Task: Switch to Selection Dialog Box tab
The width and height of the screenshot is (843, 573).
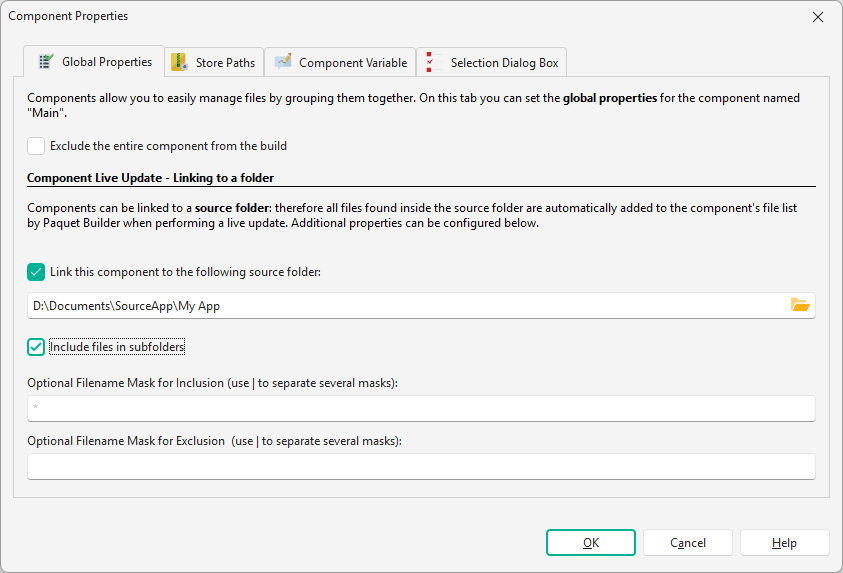Action: [x=491, y=62]
